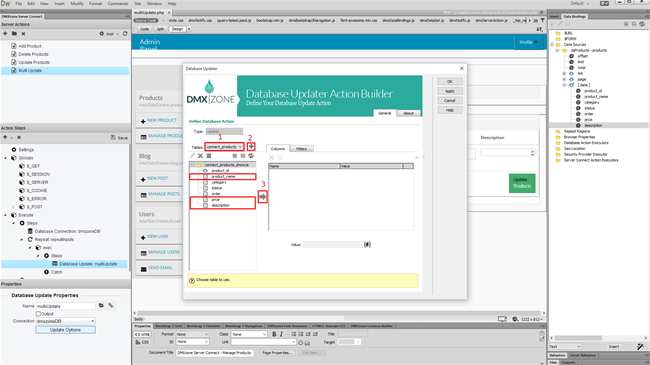The image size is (650, 365).
Task: Toggle the Output checkbox
Action: tap(38, 314)
